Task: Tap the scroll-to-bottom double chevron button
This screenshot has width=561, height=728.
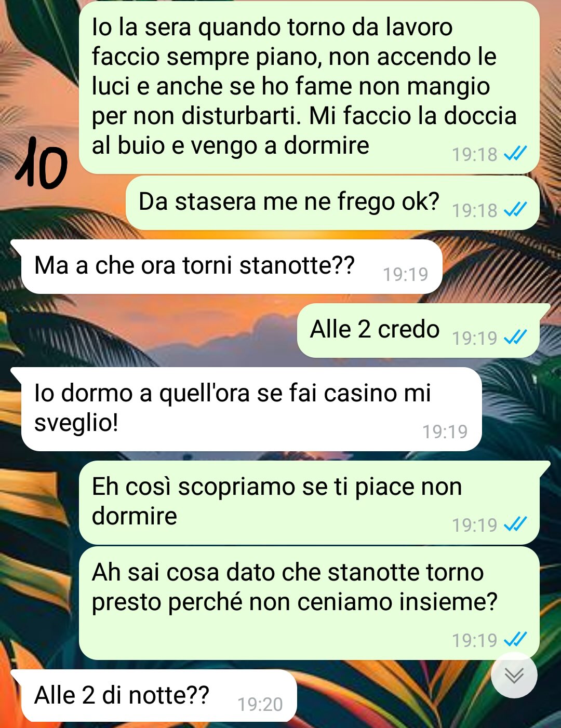Action: pyautogui.click(x=514, y=675)
